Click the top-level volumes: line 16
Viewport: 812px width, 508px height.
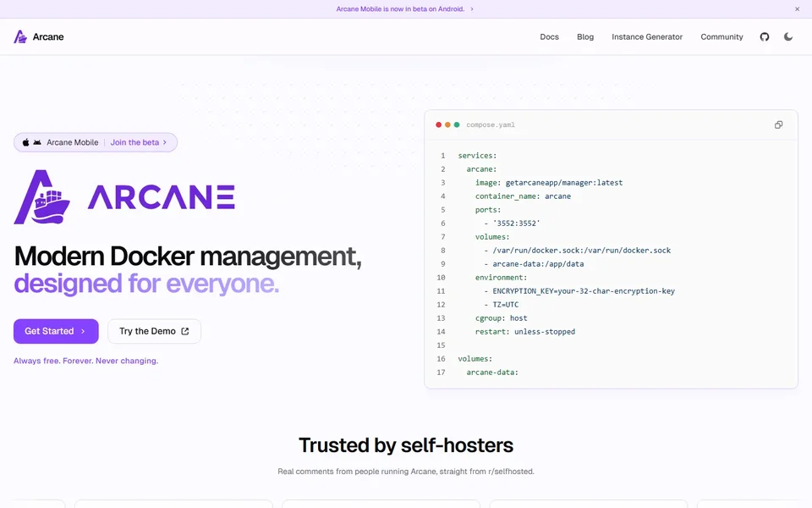pyautogui.click(x=475, y=359)
